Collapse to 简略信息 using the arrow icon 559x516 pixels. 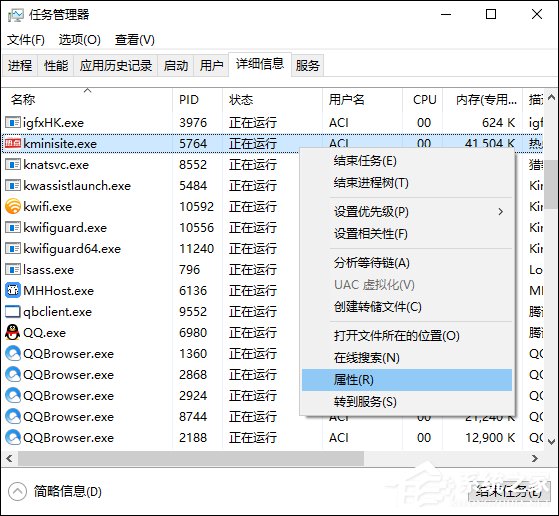[17, 492]
